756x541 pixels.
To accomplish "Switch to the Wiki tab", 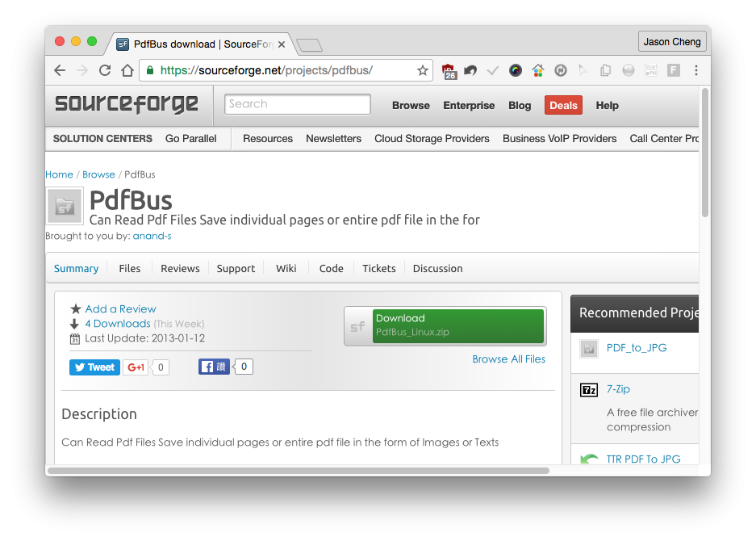I will pos(286,268).
